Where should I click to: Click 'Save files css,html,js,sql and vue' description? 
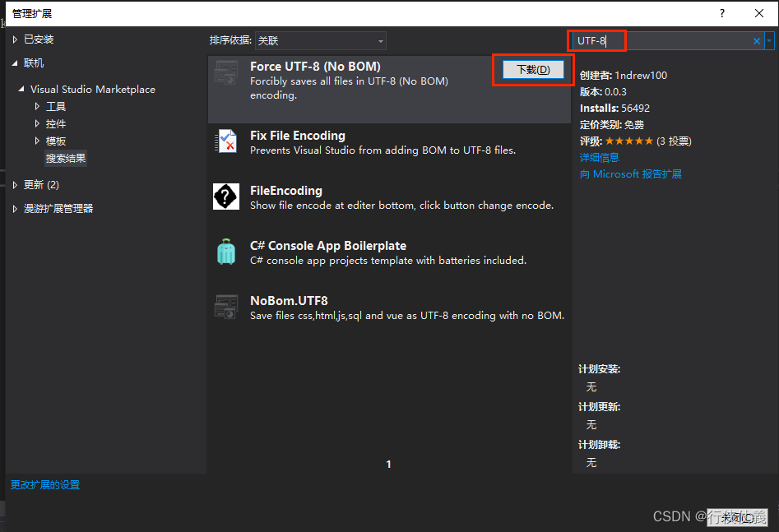tap(407, 316)
